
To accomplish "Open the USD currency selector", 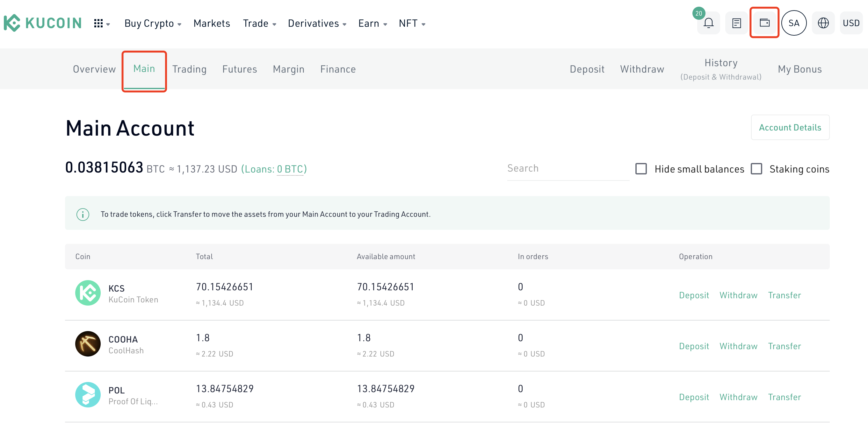I will [851, 23].
